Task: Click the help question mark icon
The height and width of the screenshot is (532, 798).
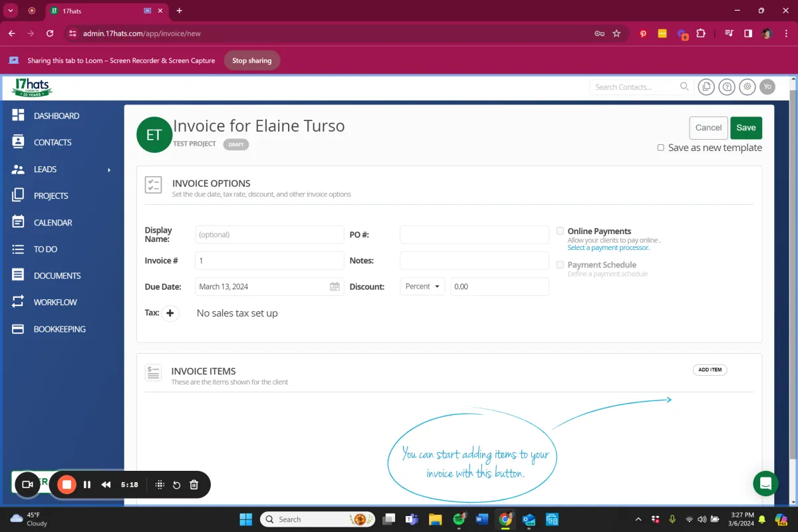Action: (727, 86)
